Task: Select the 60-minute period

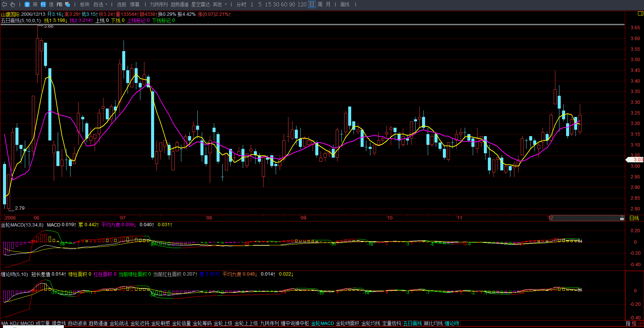Action: (x=284, y=4)
